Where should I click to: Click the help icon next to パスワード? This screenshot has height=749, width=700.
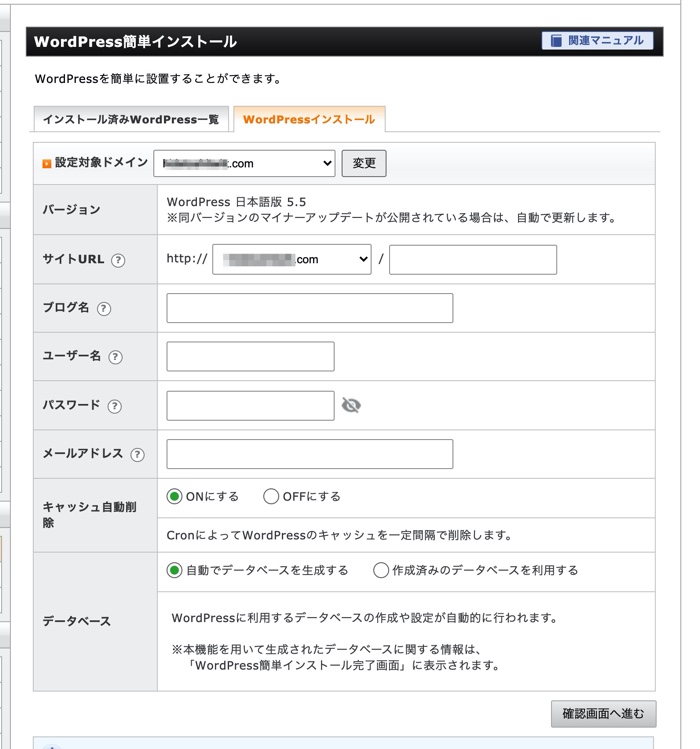(x=114, y=406)
